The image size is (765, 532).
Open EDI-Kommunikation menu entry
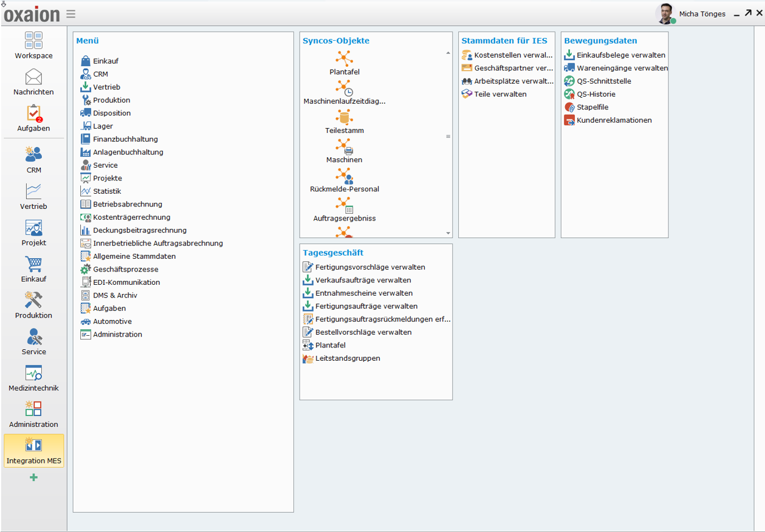(x=120, y=283)
